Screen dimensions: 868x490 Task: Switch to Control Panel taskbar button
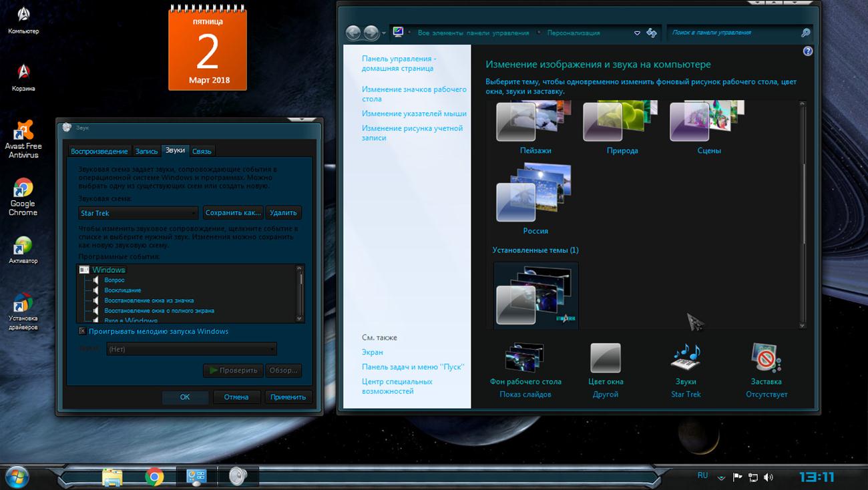pos(196,477)
